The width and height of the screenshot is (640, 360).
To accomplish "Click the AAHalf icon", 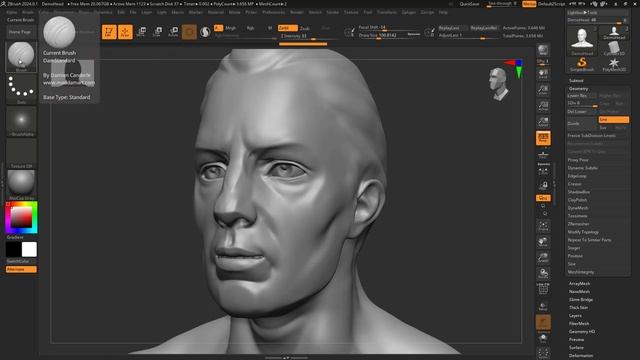I will pyautogui.click(x=543, y=122).
